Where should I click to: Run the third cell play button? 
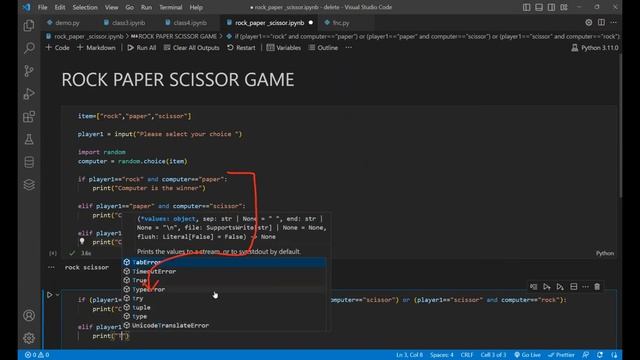tap(50, 295)
